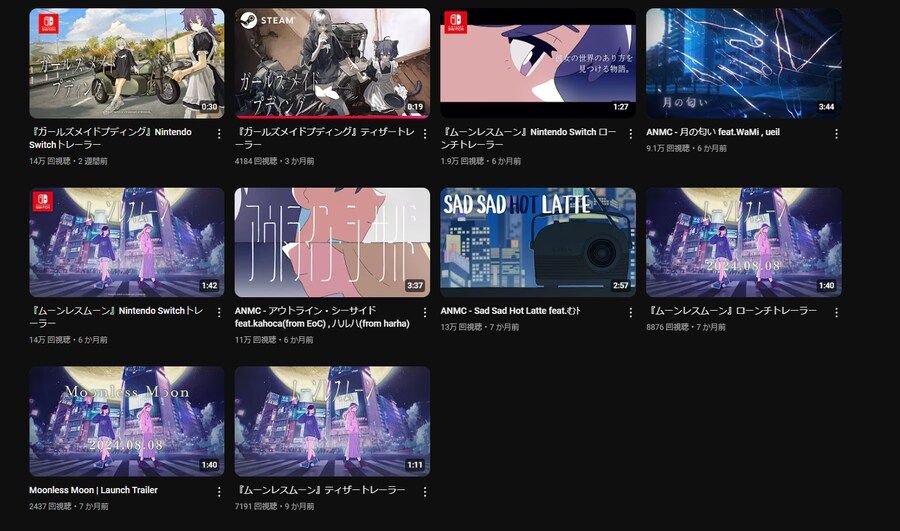Click the 0:19 duration badge

tap(415, 107)
